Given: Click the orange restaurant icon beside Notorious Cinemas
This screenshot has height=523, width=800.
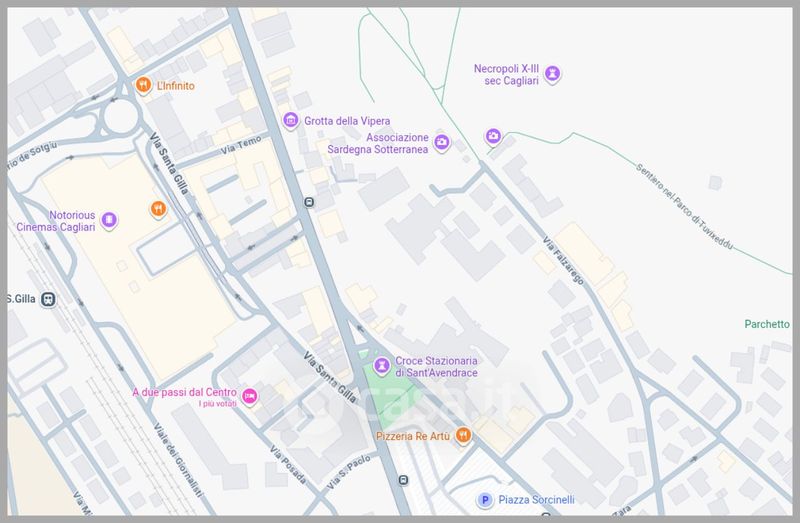Looking at the screenshot, I should coord(157,208).
